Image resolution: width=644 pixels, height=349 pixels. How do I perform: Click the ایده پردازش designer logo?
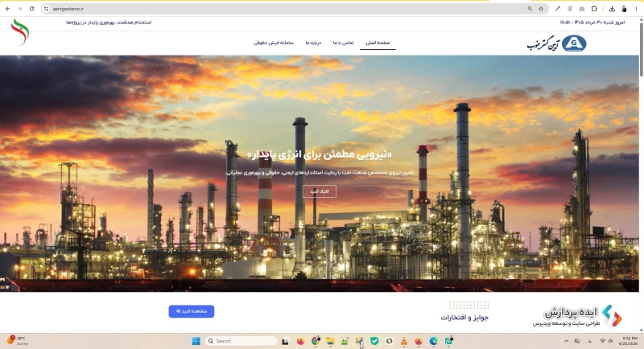(x=577, y=316)
